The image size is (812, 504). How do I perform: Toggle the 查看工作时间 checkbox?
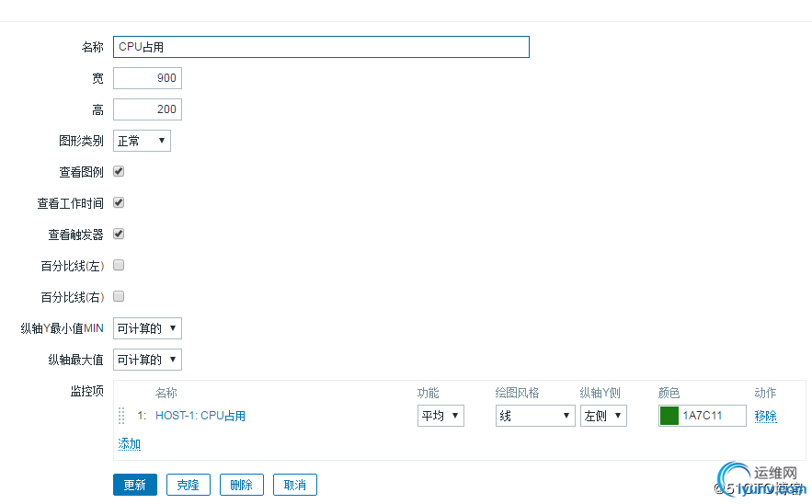tap(119, 202)
